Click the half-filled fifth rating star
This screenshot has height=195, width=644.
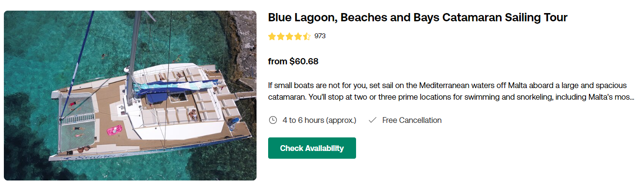point(307,36)
